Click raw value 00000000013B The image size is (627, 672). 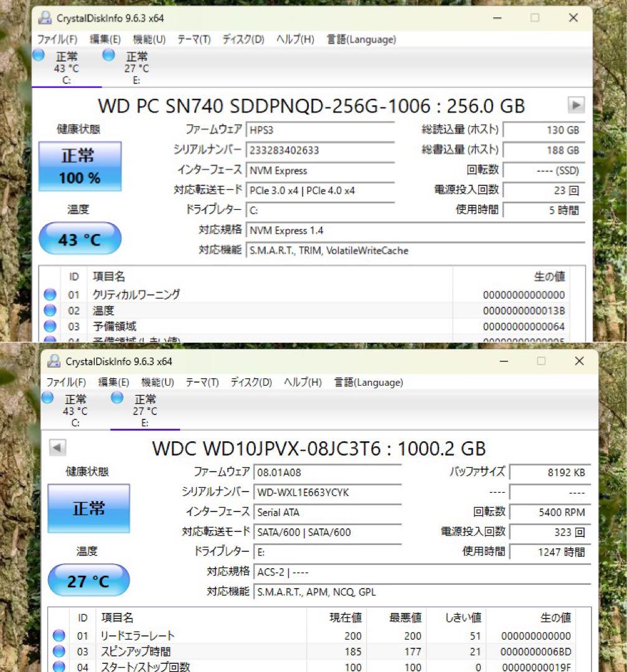(524, 310)
